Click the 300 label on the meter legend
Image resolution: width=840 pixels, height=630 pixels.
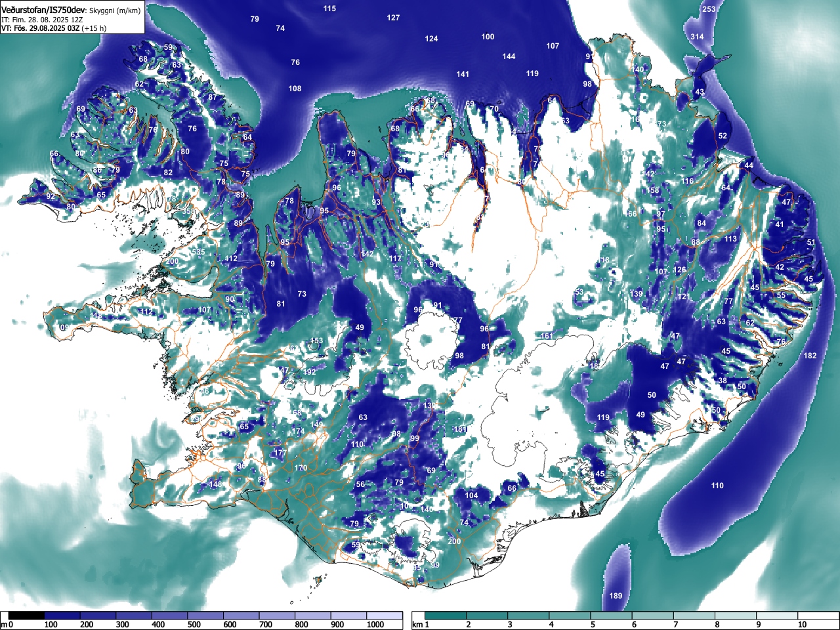(123, 625)
